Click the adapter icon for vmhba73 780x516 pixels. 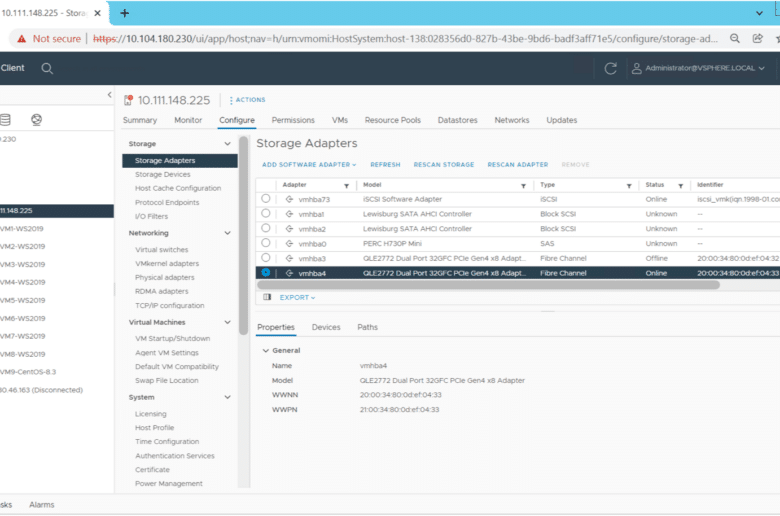[x=289, y=199]
